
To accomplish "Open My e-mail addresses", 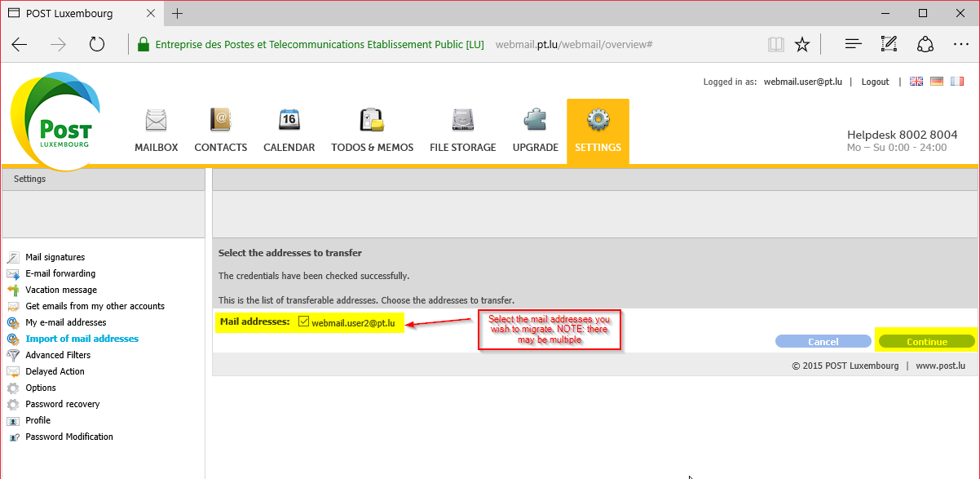I will (x=66, y=322).
